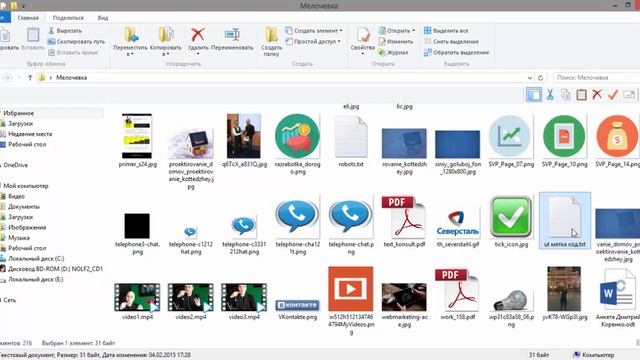Click the copy icon in the small toolbar
This screenshot has width=640, height=360.
(x=566, y=95)
